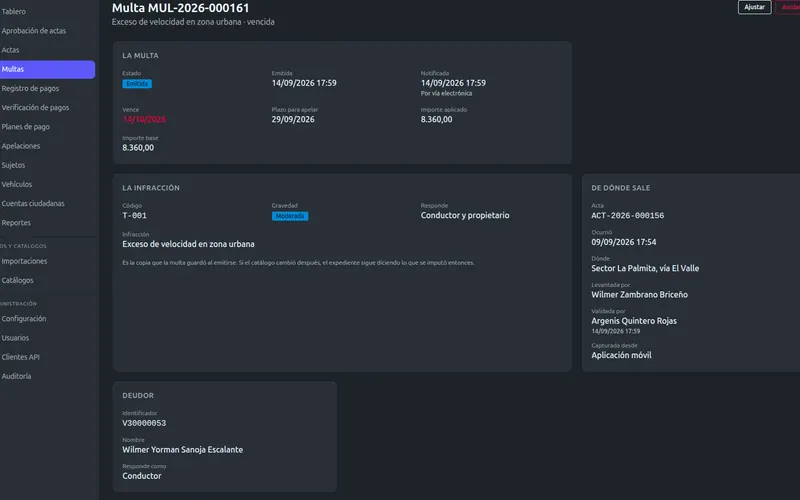Select the highlighted Multas menu item
Image resolution: width=800 pixels, height=500 pixels.
click(x=47, y=69)
